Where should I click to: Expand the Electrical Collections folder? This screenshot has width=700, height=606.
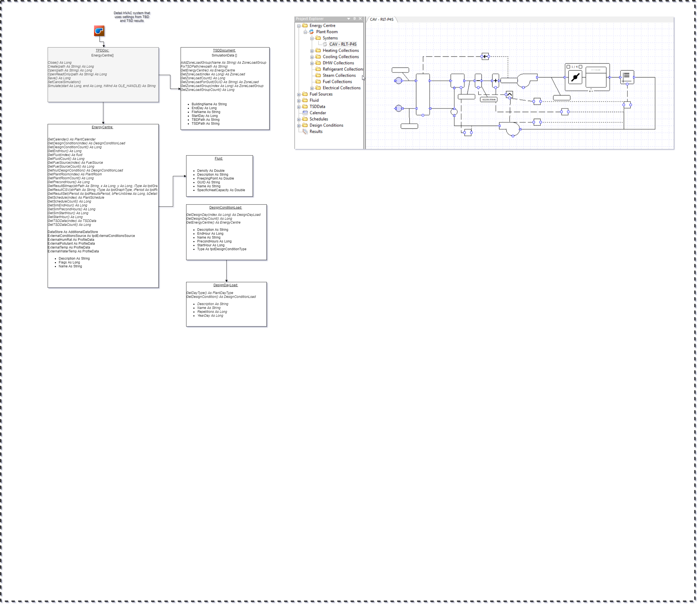pos(312,88)
